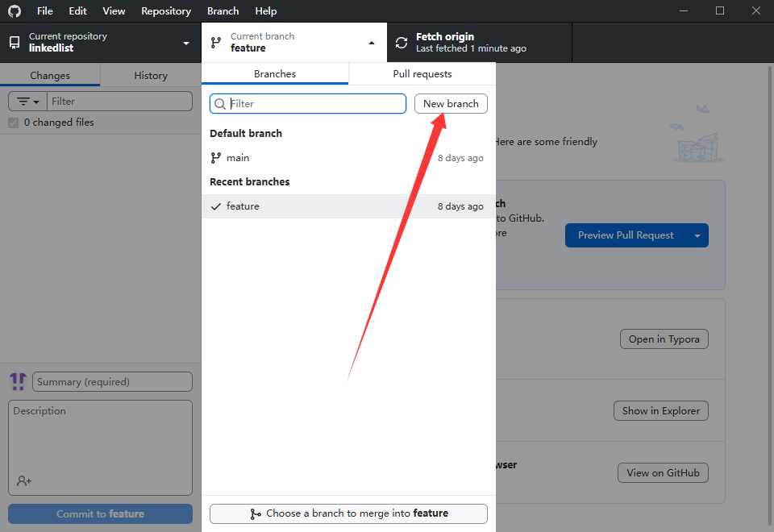Click the Fetch origin sync icon

pyautogui.click(x=401, y=43)
